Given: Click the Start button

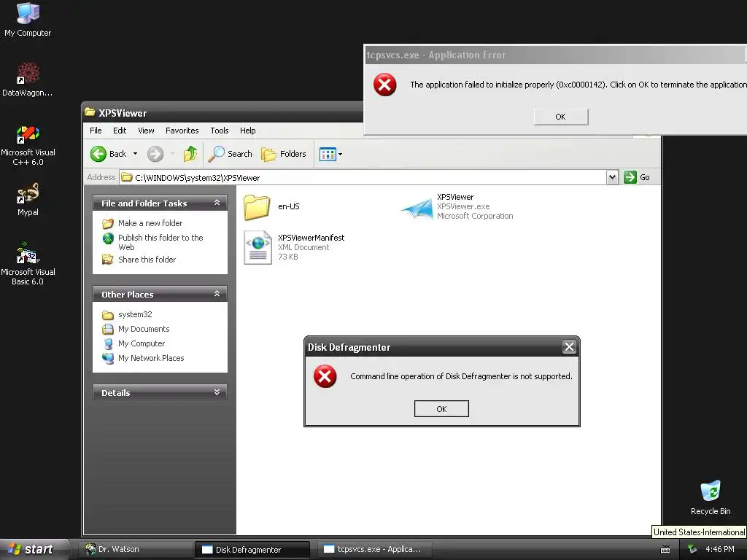Looking at the screenshot, I should click(33, 549).
